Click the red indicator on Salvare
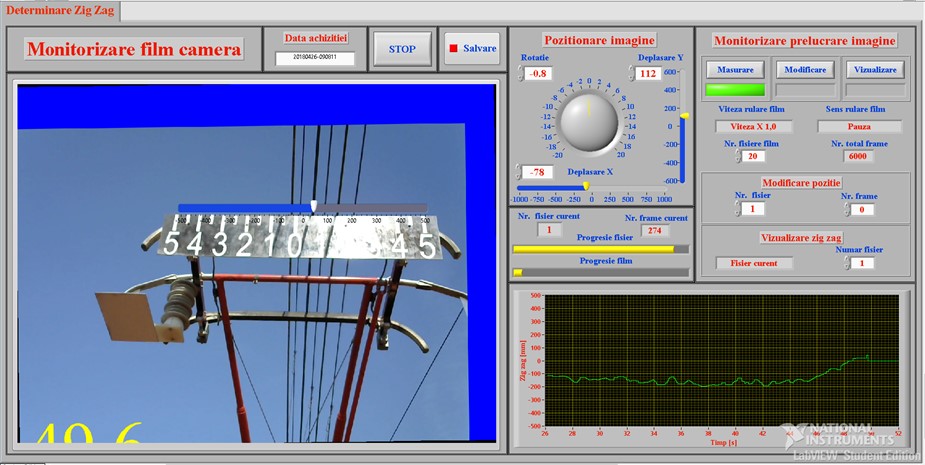The height and width of the screenshot is (465, 925). point(453,48)
